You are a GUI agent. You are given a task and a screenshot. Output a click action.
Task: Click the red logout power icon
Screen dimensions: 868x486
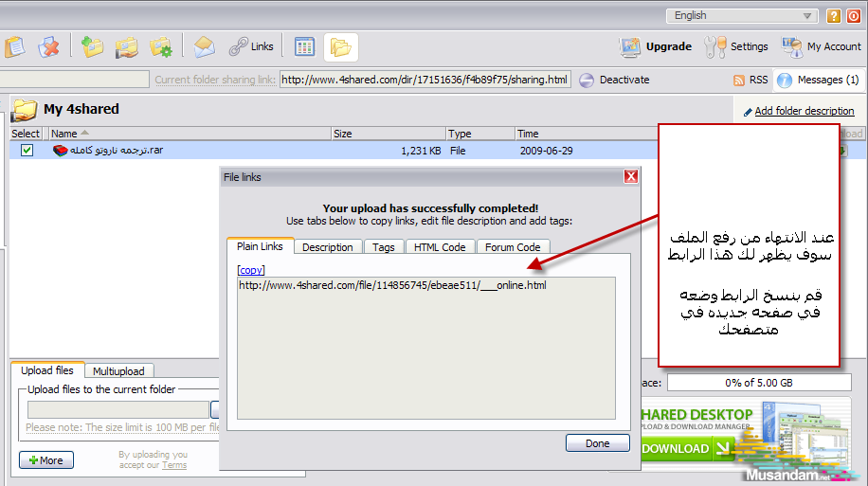(854, 16)
